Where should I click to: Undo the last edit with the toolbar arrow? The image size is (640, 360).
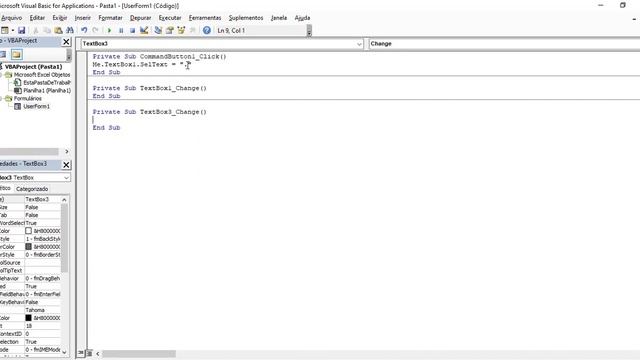pyautogui.click(x=84, y=31)
